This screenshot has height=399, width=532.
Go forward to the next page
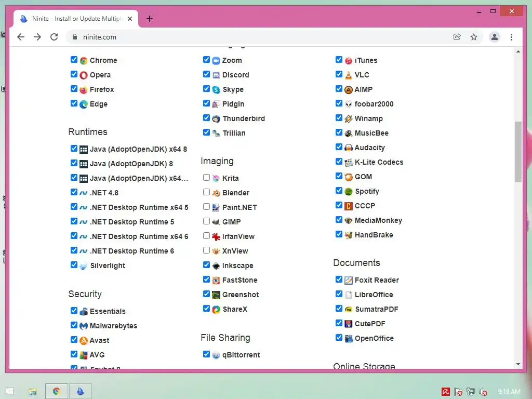pyautogui.click(x=37, y=37)
